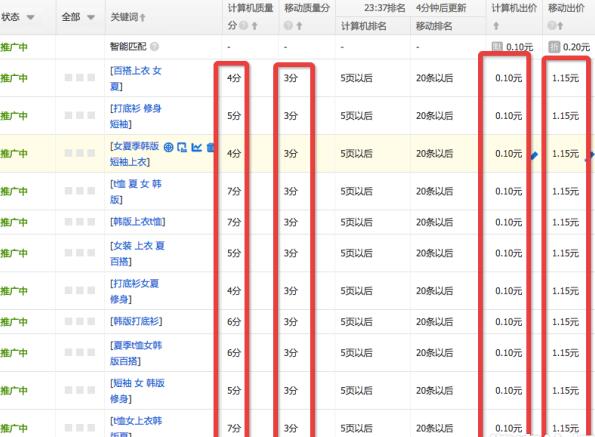This screenshot has width=595, height=437.
Task: Click help icon under 移动出价
Action: [551, 26]
